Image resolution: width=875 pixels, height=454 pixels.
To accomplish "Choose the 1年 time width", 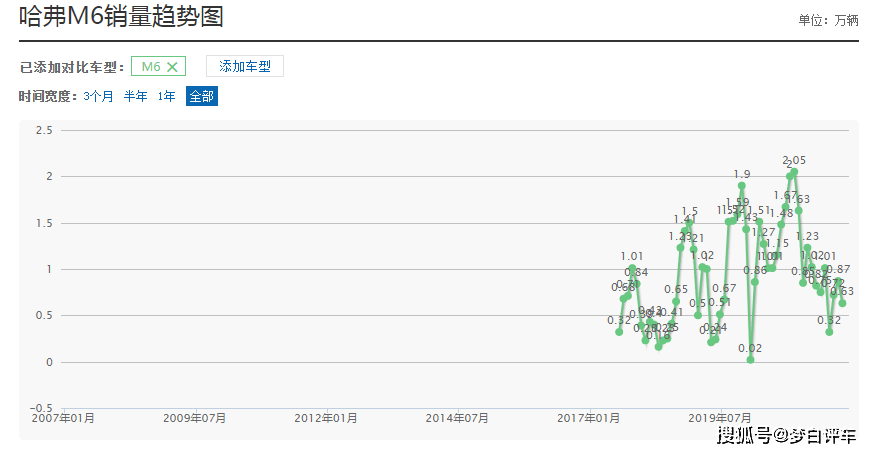I will tap(166, 96).
